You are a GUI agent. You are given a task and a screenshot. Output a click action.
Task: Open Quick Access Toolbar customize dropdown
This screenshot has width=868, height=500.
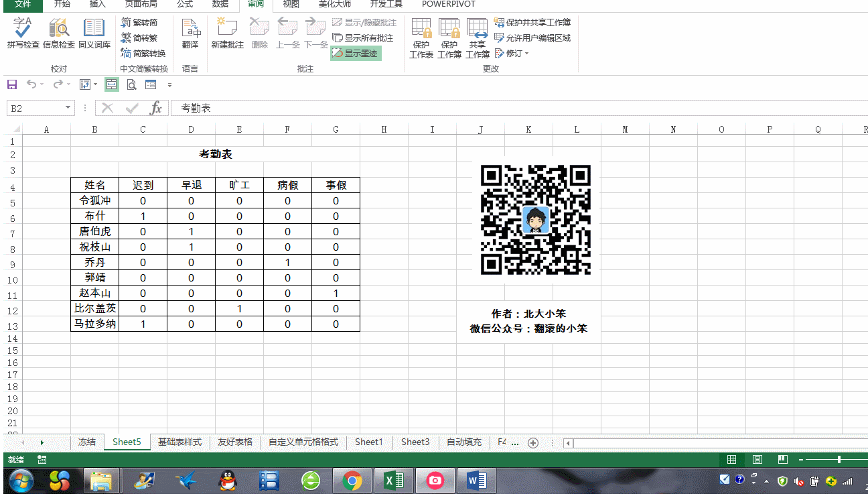pyautogui.click(x=169, y=84)
